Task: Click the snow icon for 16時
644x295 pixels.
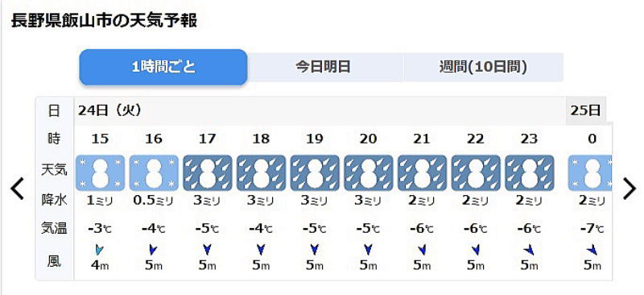Action: point(154,172)
